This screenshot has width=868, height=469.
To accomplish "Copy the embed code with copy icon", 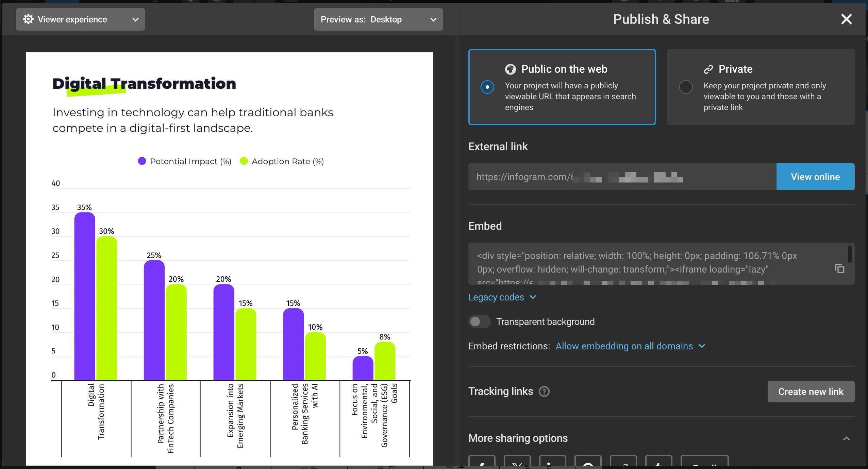I will [x=839, y=268].
